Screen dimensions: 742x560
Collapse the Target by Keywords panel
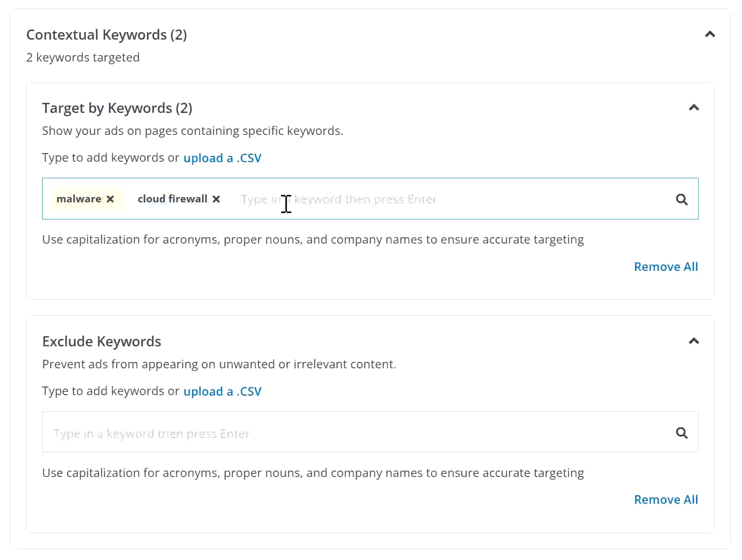point(694,108)
